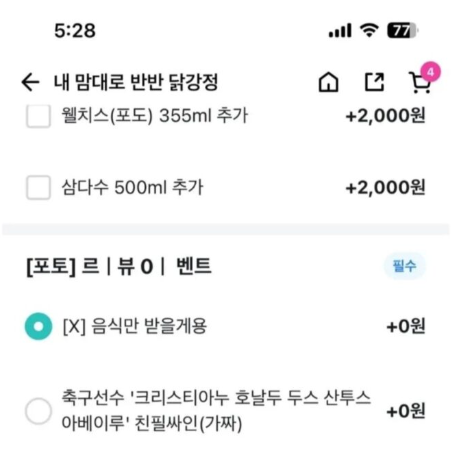This screenshot has width=451, height=452.
Task: Tap the 삼다수 500ml 추가 label text
Action: click(x=132, y=187)
